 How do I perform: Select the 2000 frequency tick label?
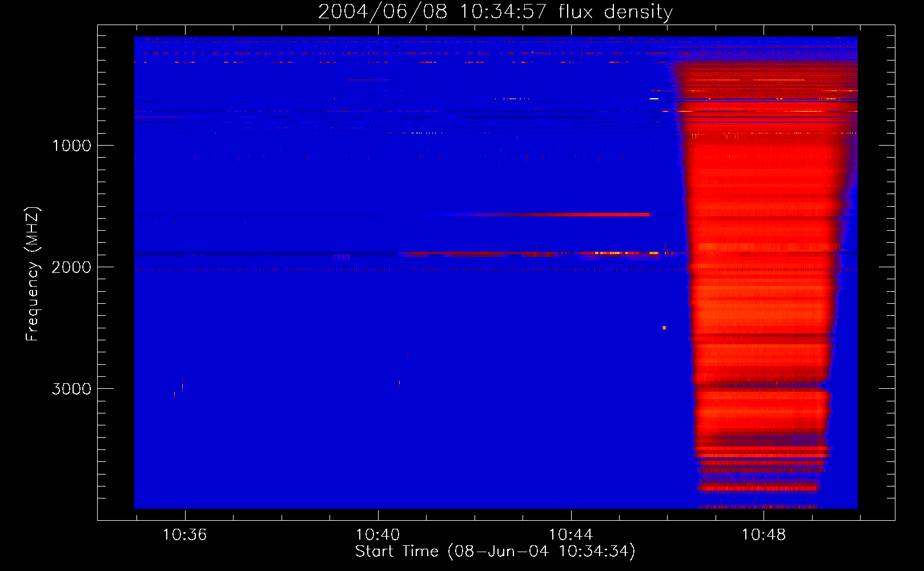click(71, 267)
